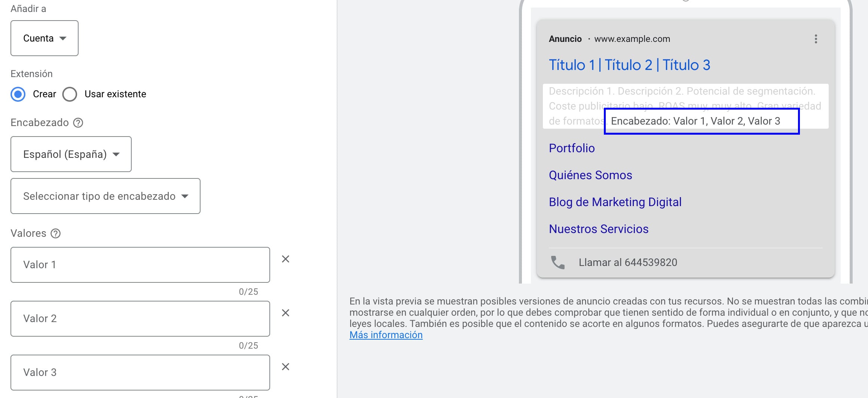
Task: Select the Usar existente radio button
Action: 69,94
